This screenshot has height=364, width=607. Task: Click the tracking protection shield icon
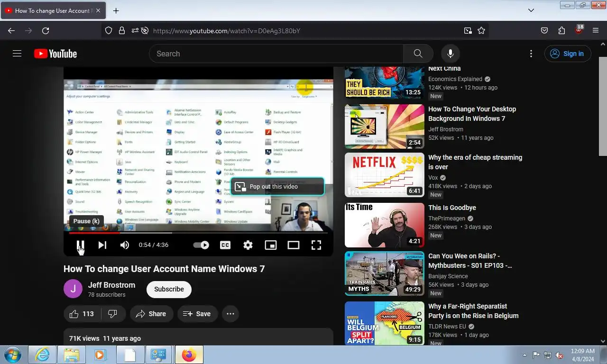click(109, 30)
